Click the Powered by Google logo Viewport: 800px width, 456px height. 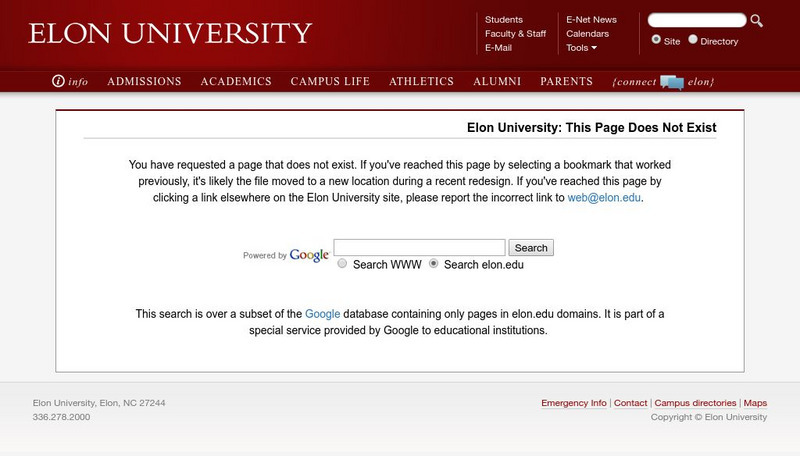point(286,255)
